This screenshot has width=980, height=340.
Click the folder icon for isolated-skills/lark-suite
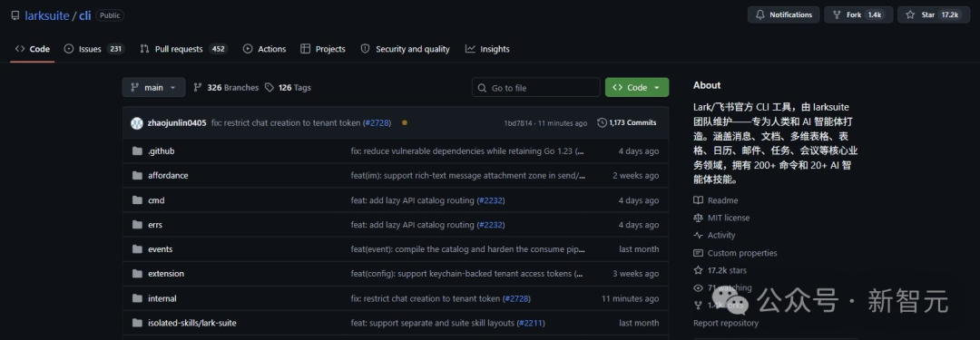[138, 323]
